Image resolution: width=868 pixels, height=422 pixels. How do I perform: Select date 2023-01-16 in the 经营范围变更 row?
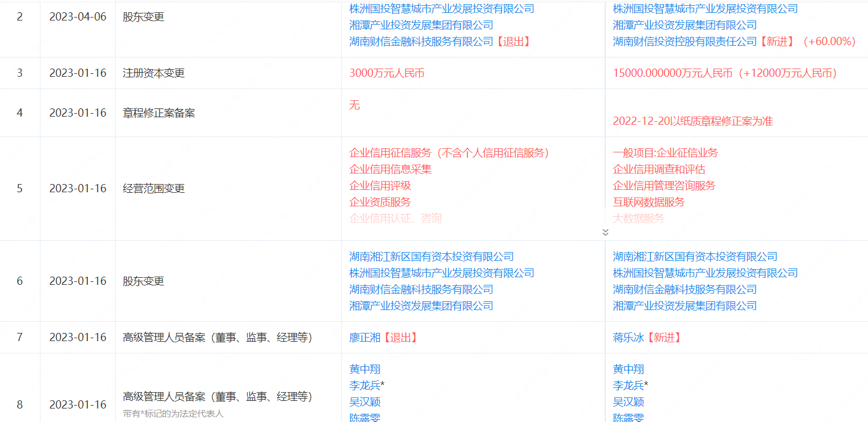78,189
